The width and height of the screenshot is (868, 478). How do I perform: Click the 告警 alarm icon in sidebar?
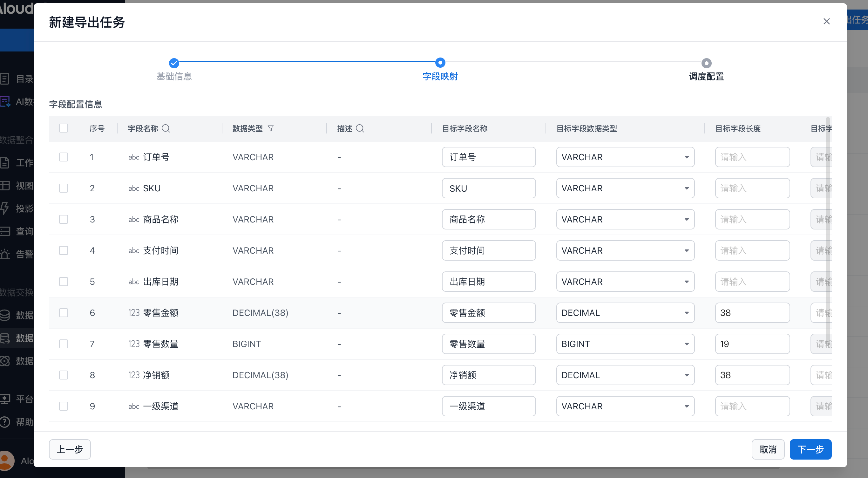coord(5,254)
